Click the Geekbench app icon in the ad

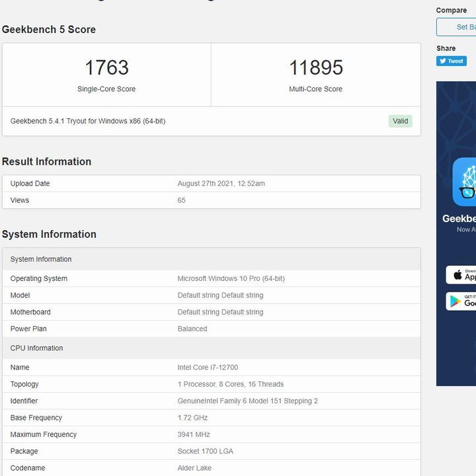pyautogui.click(x=464, y=182)
